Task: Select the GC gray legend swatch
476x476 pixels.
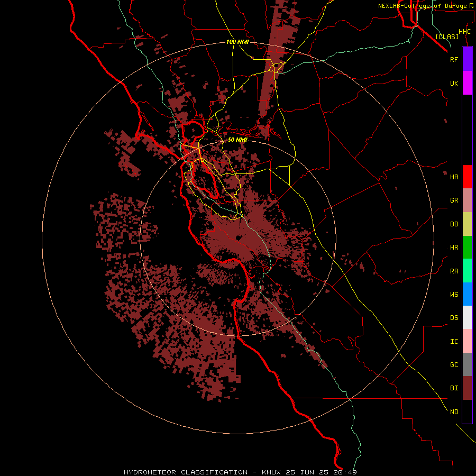Action: tap(467, 364)
